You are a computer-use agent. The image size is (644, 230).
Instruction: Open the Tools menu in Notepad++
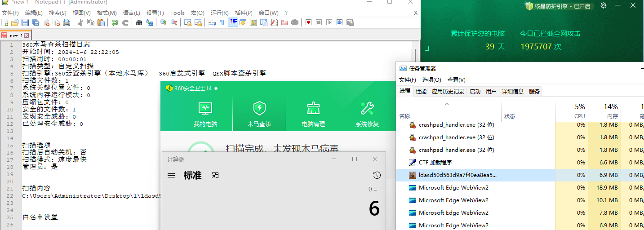tap(178, 13)
